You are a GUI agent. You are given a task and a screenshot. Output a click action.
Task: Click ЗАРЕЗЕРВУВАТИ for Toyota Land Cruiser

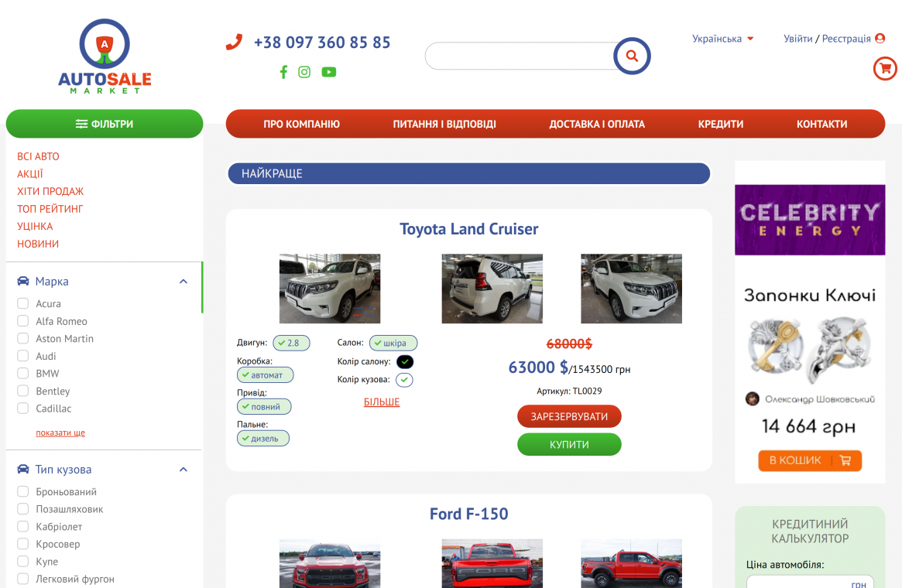pos(569,416)
